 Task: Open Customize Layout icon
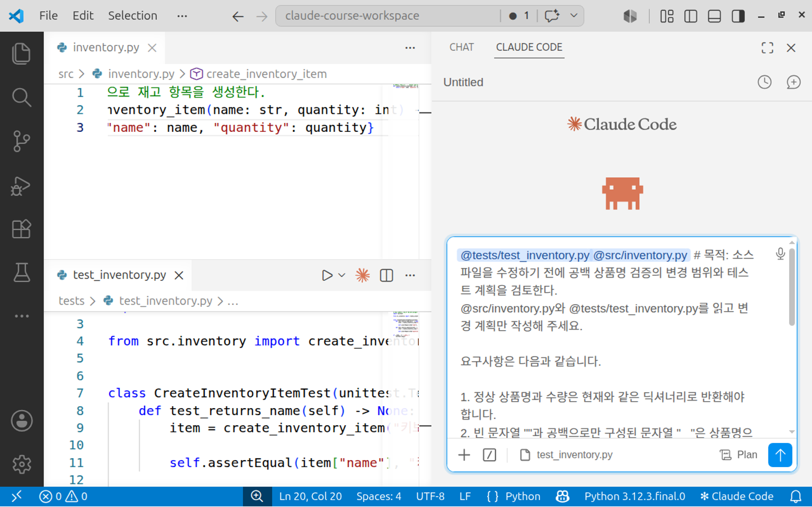pos(667,16)
